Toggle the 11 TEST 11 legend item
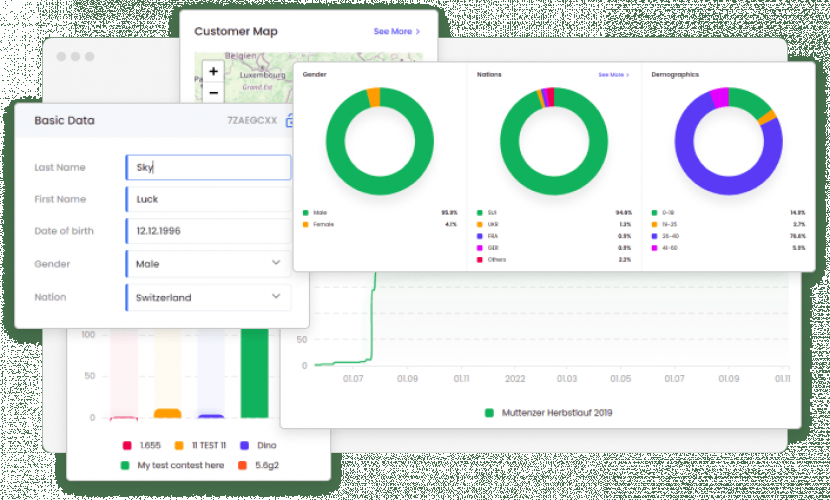This screenshot has height=500, width=830. tap(179, 445)
